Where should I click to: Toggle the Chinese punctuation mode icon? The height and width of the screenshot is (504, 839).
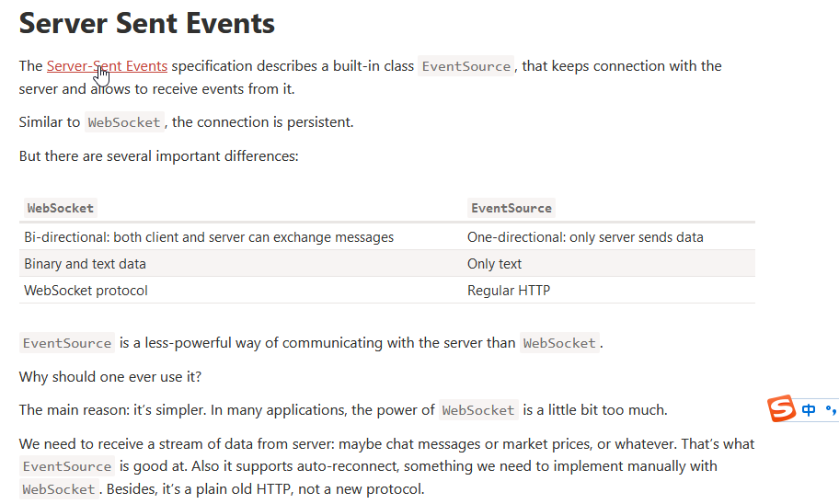click(x=831, y=410)
